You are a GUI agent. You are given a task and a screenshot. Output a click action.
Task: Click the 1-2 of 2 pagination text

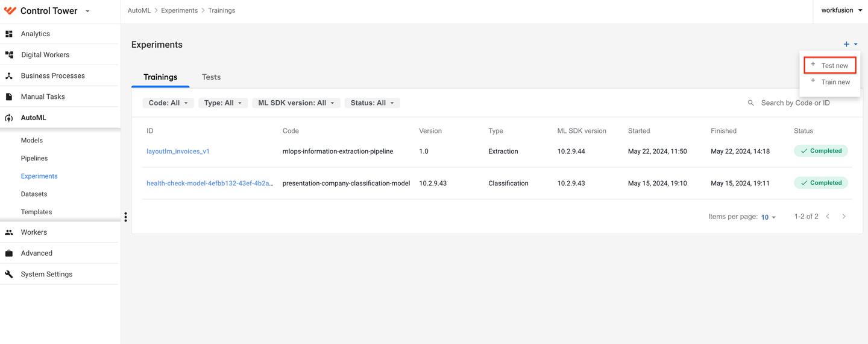click(807, 217)
